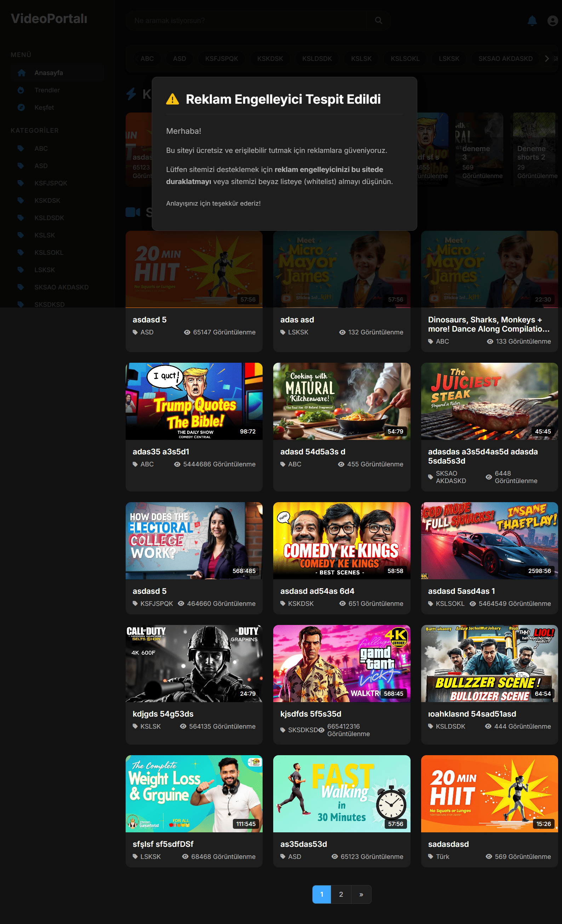
Task: Click '5464549 Görüntülenme' view count
Action: pos(515,604)
